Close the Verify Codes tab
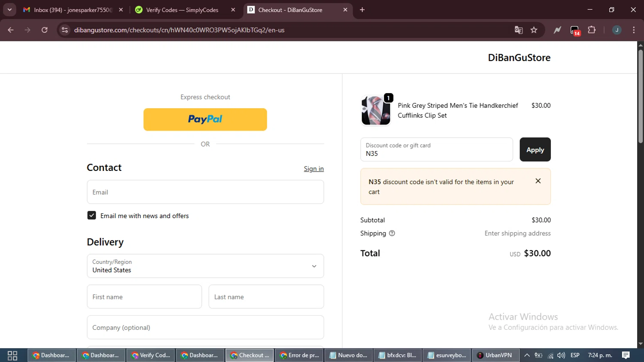This screenshot has width=644, height=362. [x=233, y=10]
